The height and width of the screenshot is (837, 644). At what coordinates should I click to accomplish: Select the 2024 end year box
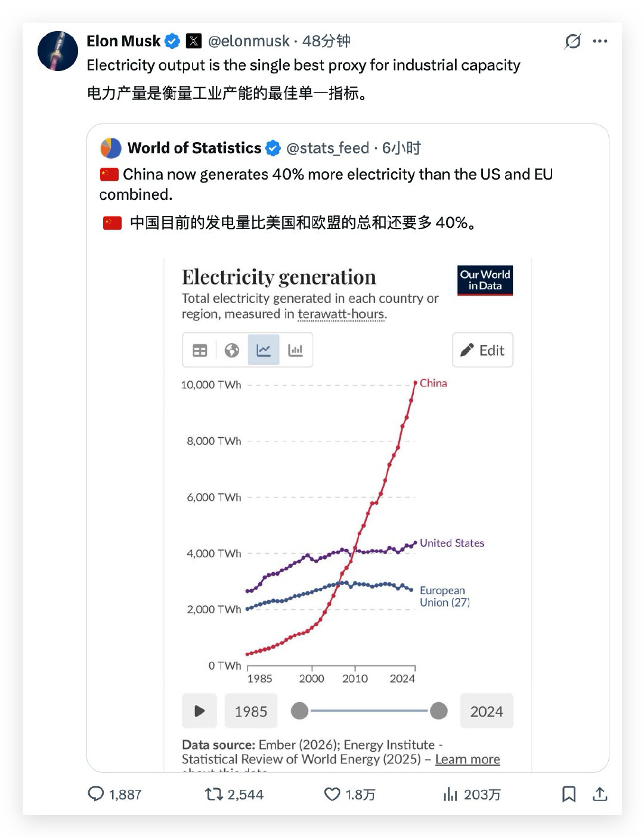pyautogui.click(x=487, y=711)
